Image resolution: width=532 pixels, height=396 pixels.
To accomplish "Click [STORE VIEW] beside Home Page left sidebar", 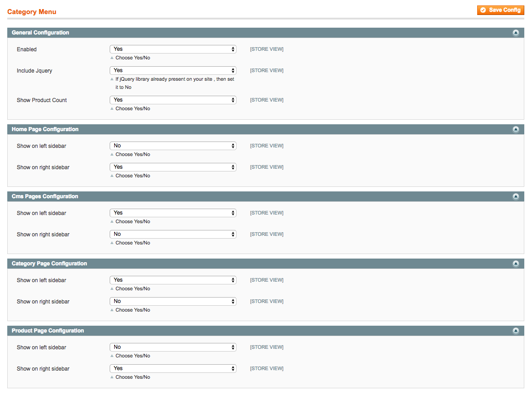I will pos(266,146).
